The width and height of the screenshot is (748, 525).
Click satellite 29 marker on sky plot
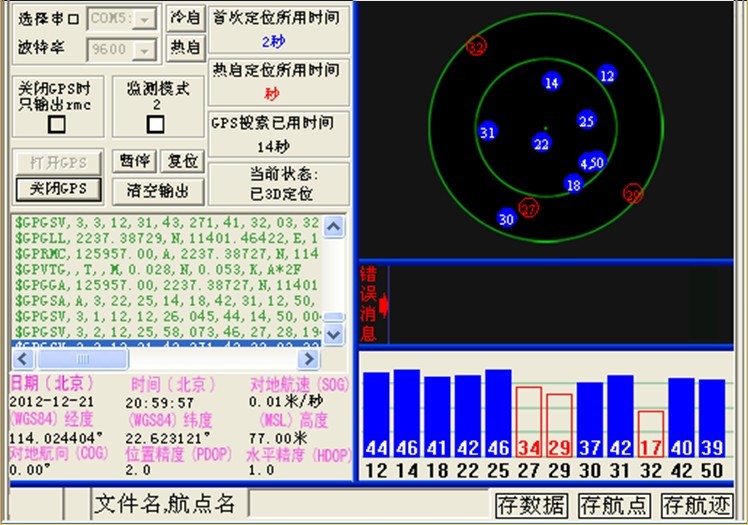click(633, 194)
